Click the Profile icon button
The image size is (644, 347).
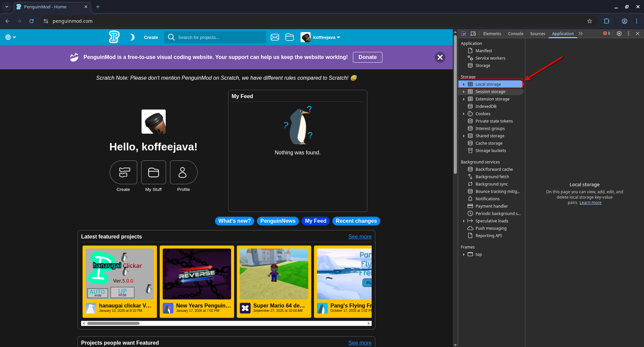(x=183, y=172)
